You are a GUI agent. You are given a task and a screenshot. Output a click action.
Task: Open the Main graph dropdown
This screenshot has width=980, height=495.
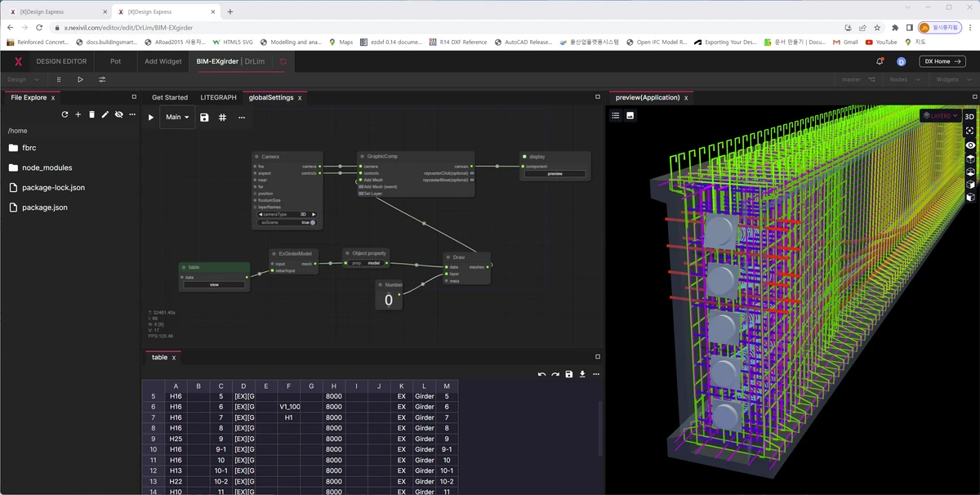click(177, 118)
